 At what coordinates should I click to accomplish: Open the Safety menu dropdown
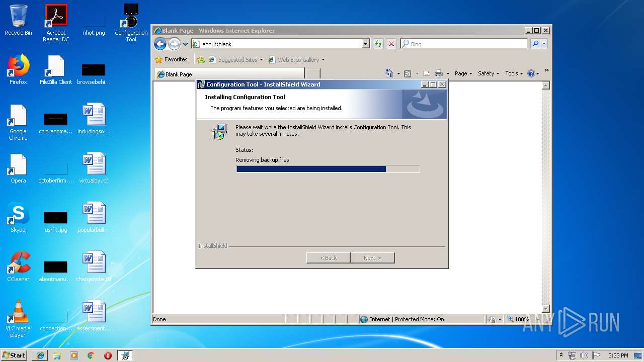[x=489, y=73]
